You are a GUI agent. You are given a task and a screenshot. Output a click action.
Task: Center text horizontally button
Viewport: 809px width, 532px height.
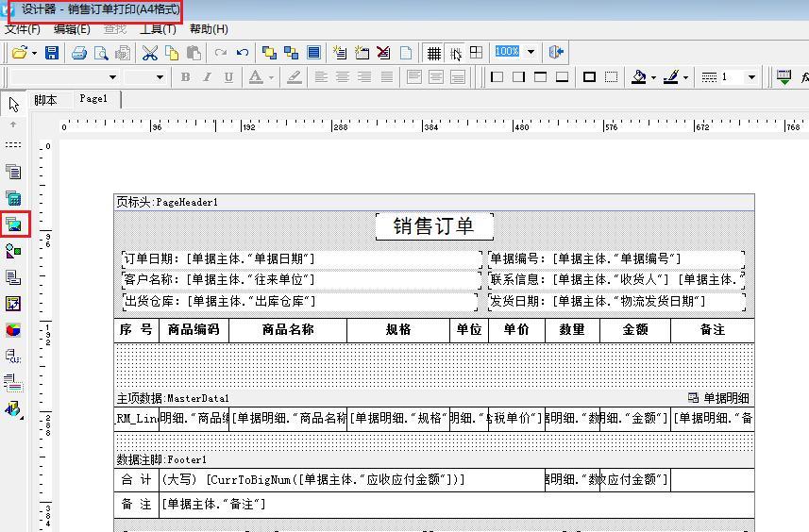[x=343, y=77]
